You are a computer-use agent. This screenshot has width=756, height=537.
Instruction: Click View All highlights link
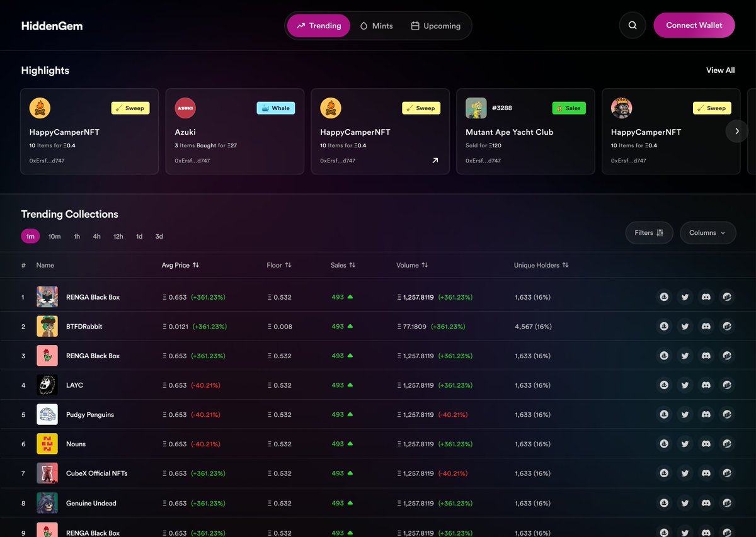[x=720, y=71]
